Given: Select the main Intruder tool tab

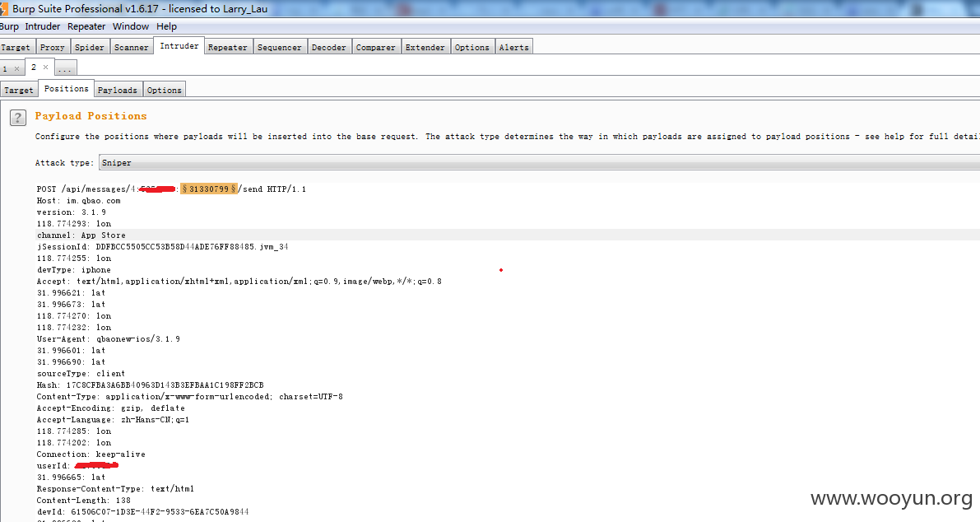Looking at the screenshot, I should point(179,45).
